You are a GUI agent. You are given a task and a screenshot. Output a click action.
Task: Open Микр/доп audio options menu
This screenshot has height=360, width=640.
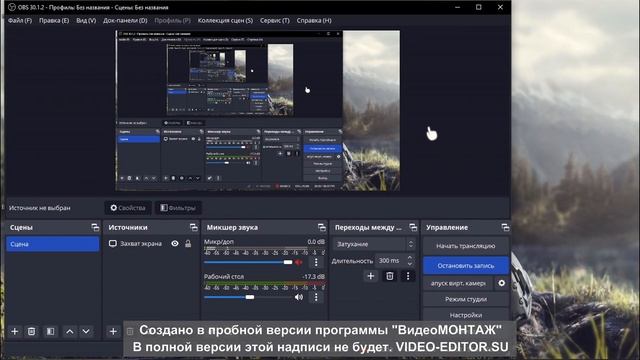coord(316,262)
